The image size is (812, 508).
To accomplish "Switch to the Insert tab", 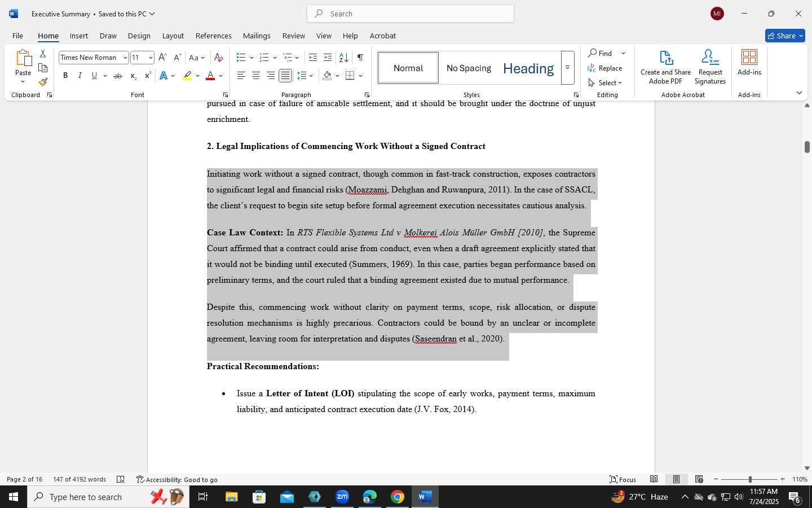I will (79, 36).
